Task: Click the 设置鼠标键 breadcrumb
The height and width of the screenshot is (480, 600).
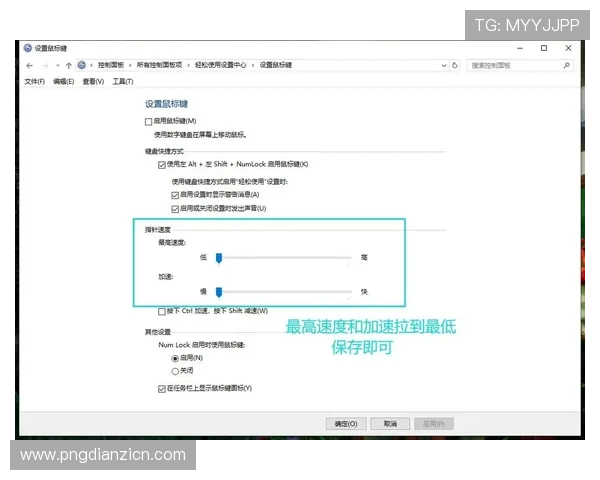Action: [x=276, y=65]
